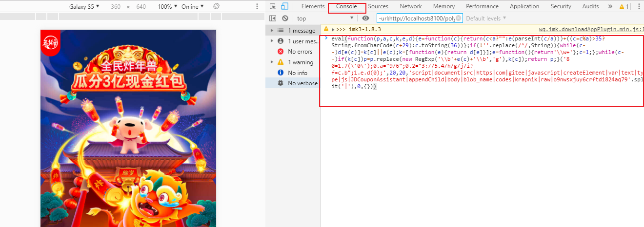Screen dimensions: 644x227
Task: Show the console sidebar panel icon
Action: pos(273,19)
